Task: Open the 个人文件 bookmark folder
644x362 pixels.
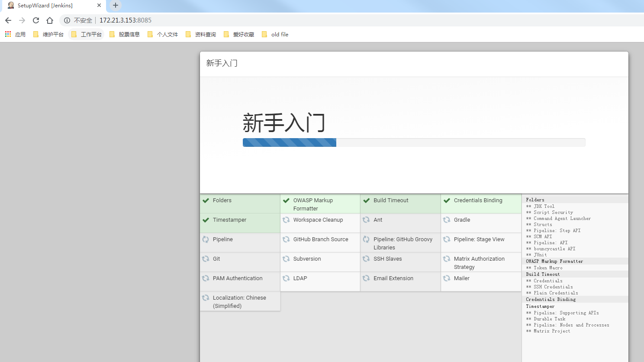Action: (x=163, y=34)
